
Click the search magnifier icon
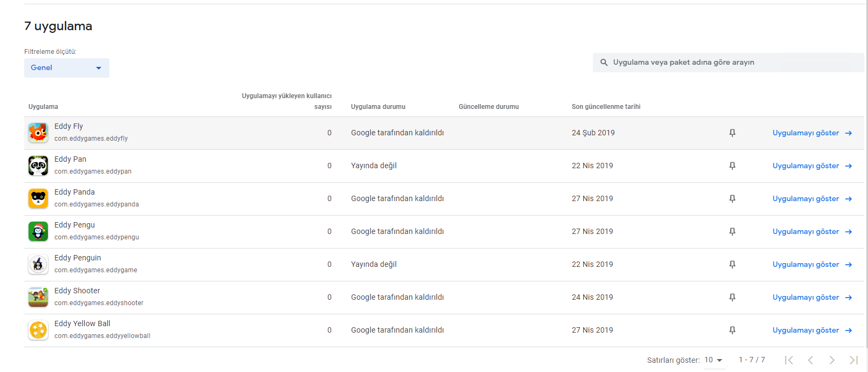tap(604, 63)
